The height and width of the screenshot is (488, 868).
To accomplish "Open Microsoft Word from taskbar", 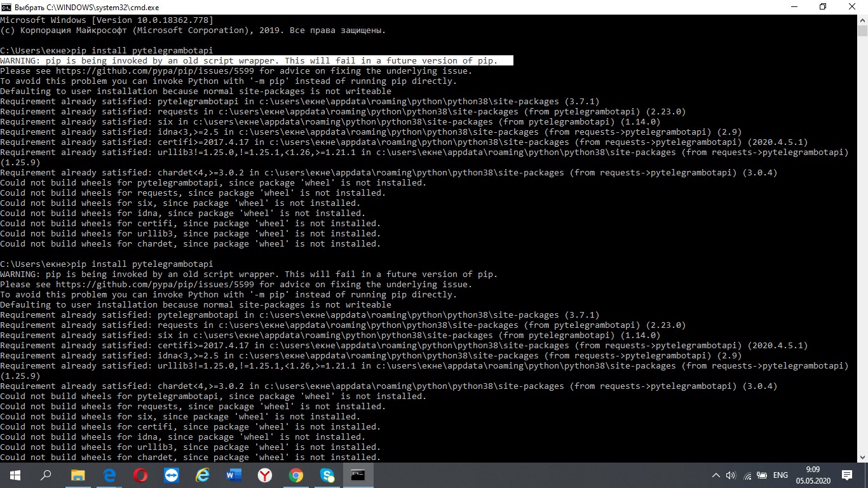I will point(234,475).
